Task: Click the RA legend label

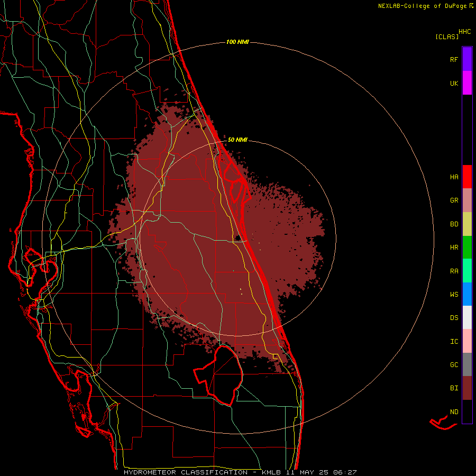Action: [454, 271]
